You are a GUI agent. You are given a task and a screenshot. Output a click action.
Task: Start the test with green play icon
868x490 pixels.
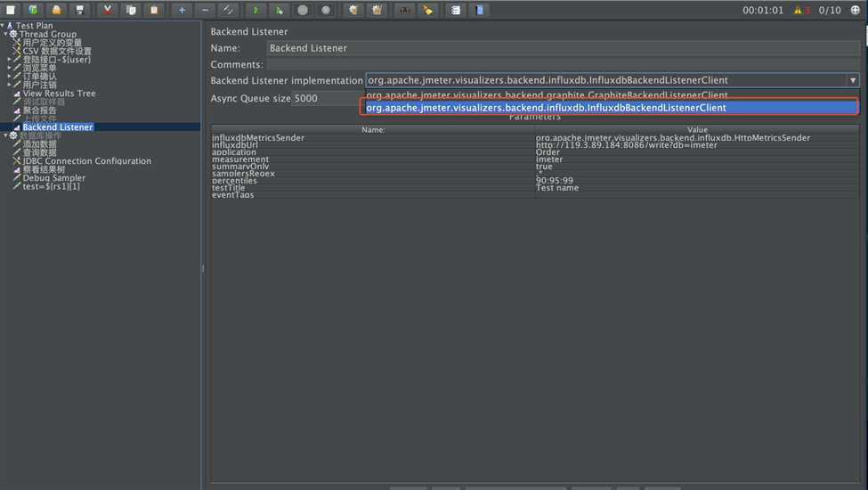256,10
